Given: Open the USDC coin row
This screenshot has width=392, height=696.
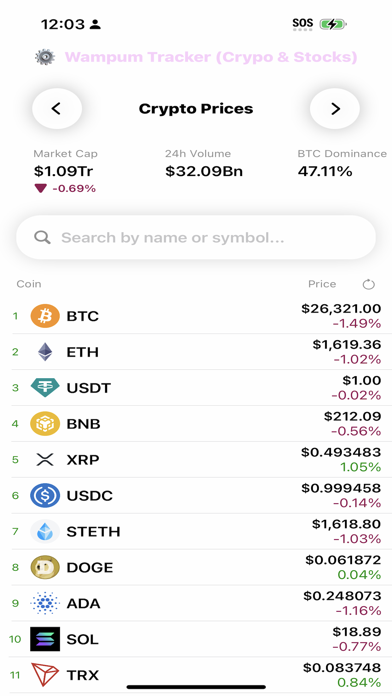Looking at the screenshot, I should click(196, 495).
